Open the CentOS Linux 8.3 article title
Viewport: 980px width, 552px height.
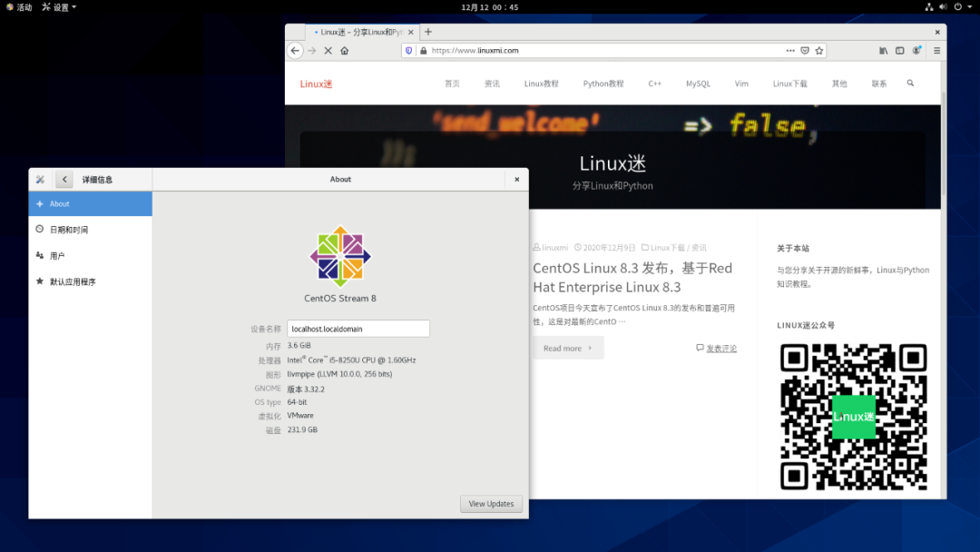point(632,278)
